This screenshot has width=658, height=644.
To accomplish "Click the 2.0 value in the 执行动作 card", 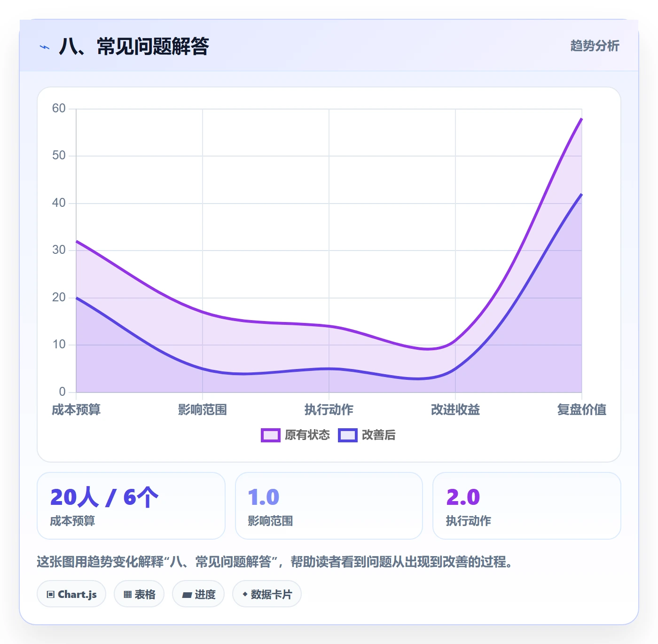I will pyautogui.click(x=463, y=497).
